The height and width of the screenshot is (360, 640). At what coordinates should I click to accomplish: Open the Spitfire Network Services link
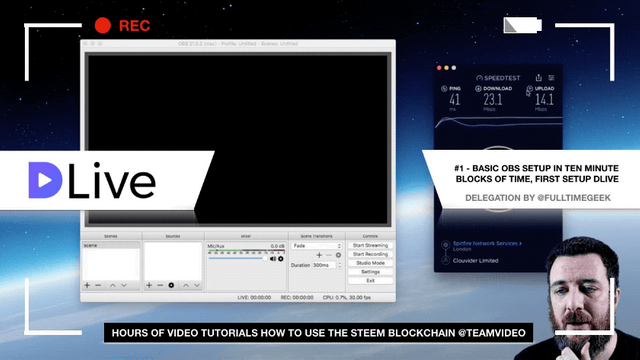pyautogui.click(x=487, y=243)
